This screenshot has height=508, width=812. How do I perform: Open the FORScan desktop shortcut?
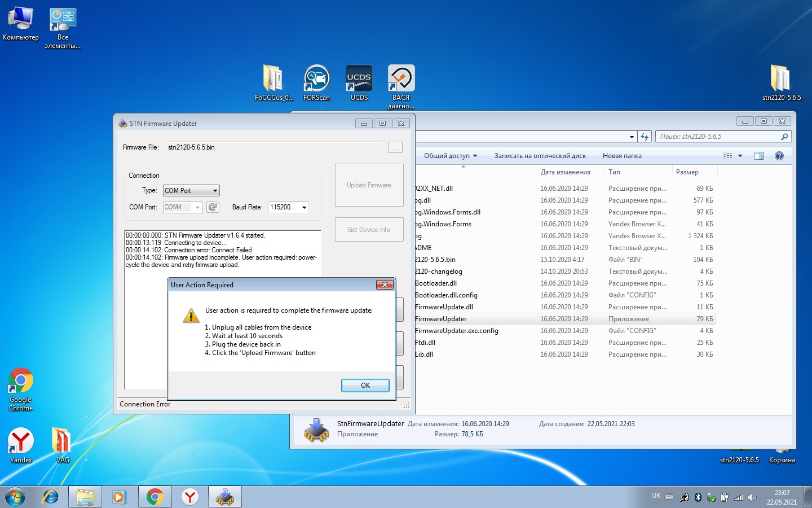[316, 79]
